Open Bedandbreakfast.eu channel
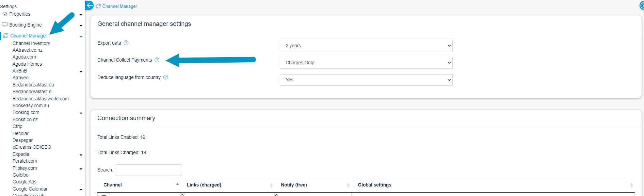This screenshot has width=644, height=196. click(x=33, y=85)
